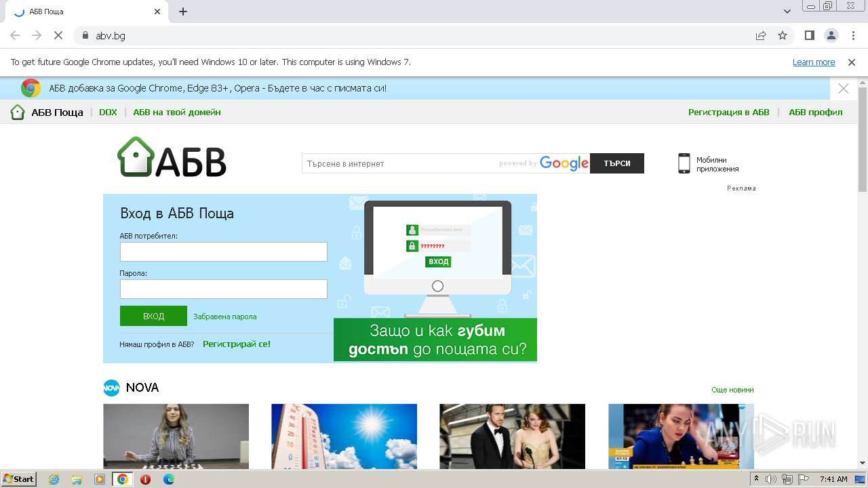Open АБВ Поща home menu item
Image resolution: width=868 pixels, height=488 pixels.
(47, 113)
